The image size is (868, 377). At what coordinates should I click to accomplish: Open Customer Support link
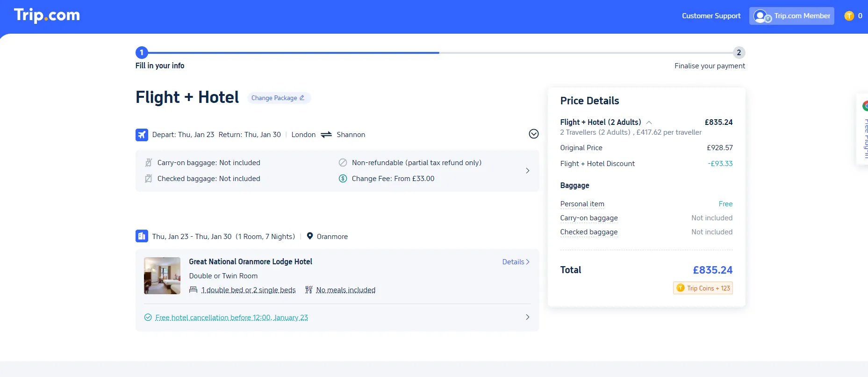click(x=711, y=16)
